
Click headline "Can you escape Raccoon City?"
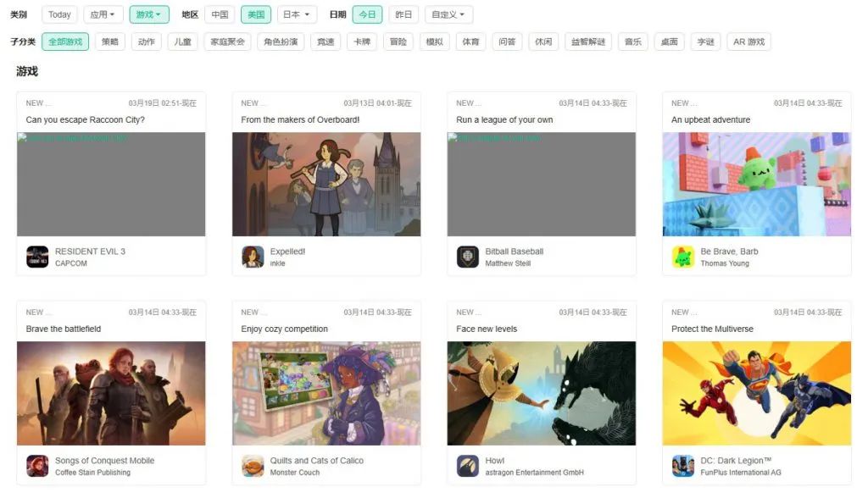86,119
